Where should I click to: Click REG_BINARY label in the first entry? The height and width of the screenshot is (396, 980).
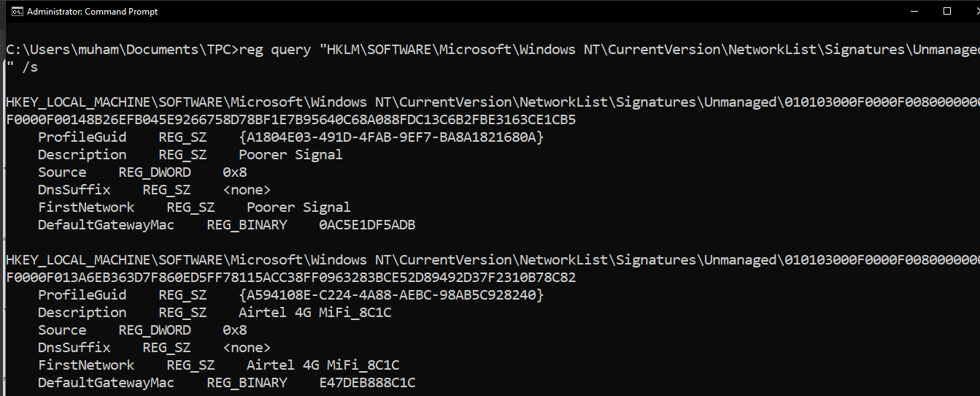247,225
